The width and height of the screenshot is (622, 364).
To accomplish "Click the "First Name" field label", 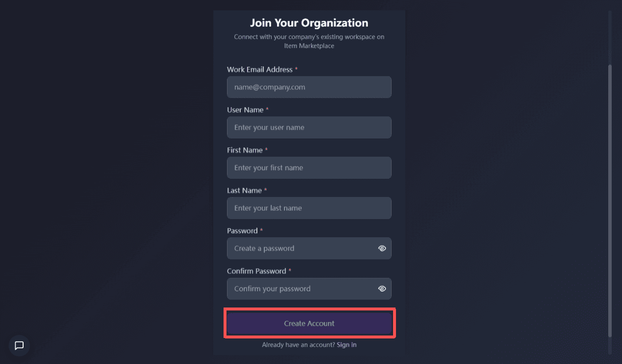I will click(245, 150).
